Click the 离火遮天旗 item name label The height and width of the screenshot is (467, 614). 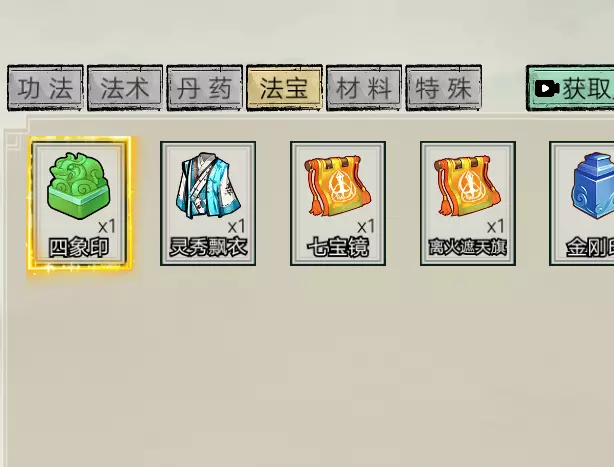468,248
